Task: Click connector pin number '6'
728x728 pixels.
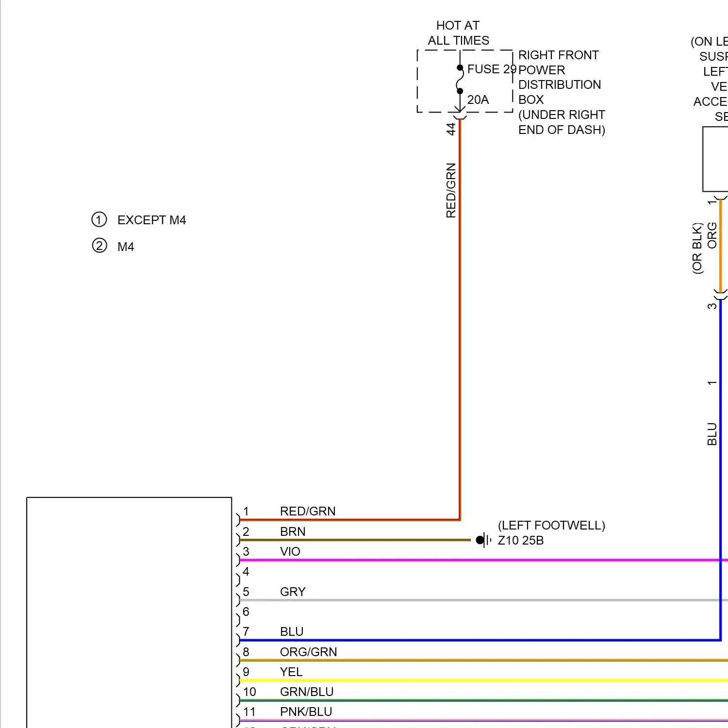Action: pos(246,612)
